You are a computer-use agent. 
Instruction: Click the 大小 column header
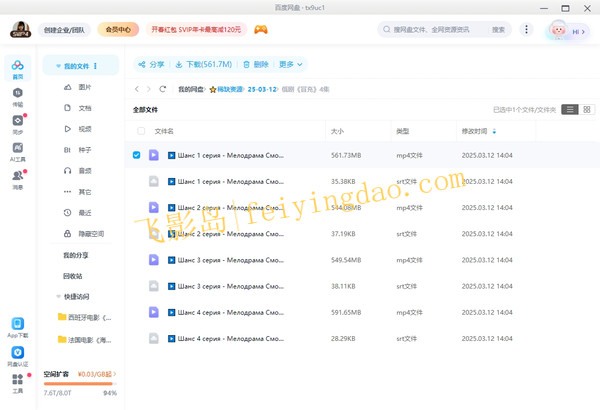coord(337,131)
